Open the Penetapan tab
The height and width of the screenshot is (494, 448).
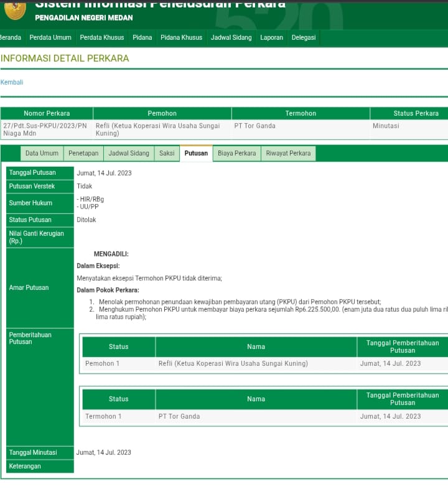[x=83, y=153]
